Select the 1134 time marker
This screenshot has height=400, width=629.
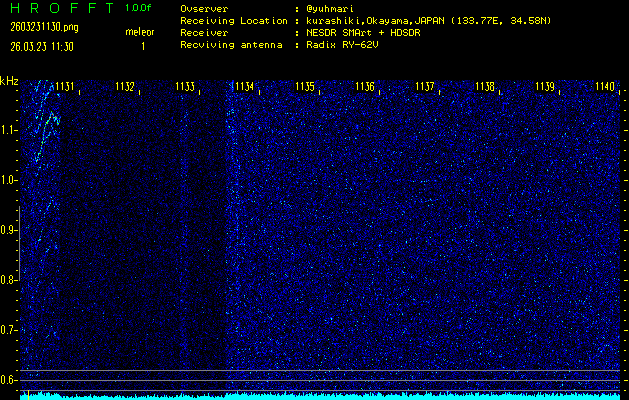(x=244, y=87)
